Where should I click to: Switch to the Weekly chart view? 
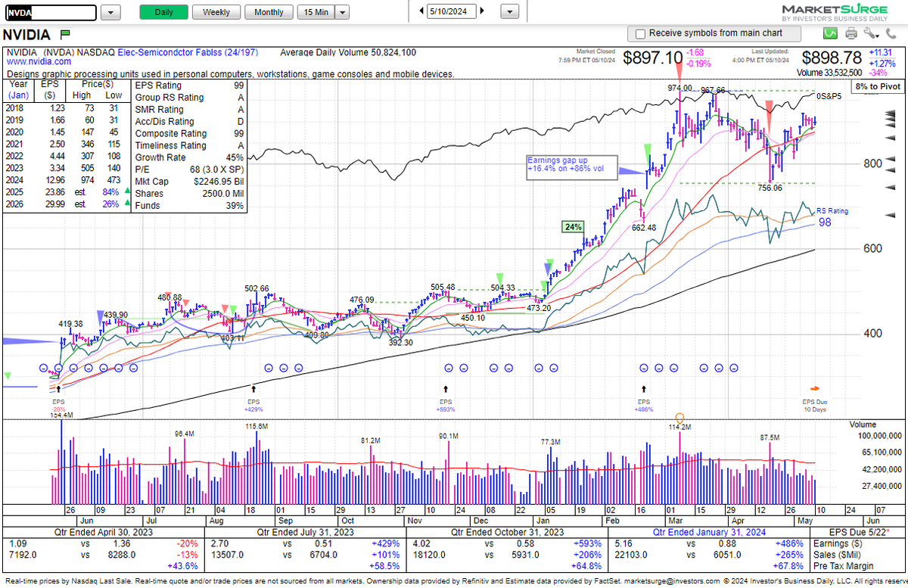click(216, 12)
